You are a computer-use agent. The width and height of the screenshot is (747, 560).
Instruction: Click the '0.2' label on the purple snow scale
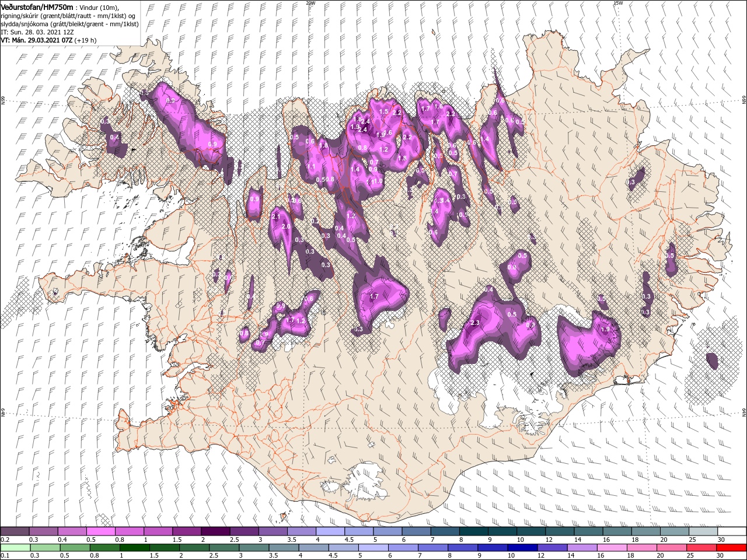pos(5,540)
